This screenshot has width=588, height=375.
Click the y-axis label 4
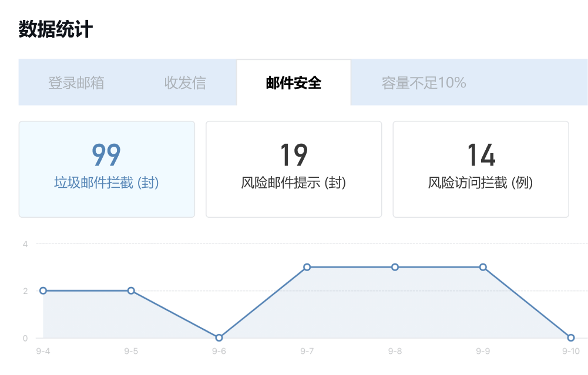25,244
